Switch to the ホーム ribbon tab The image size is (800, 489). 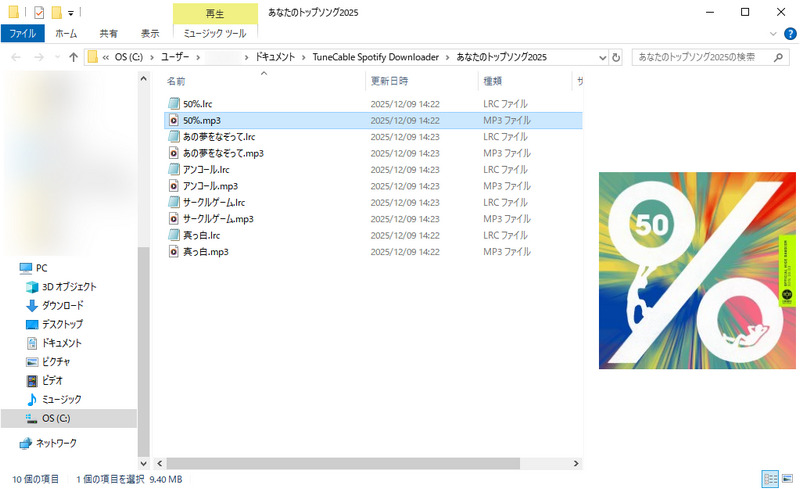click(66, 34)
